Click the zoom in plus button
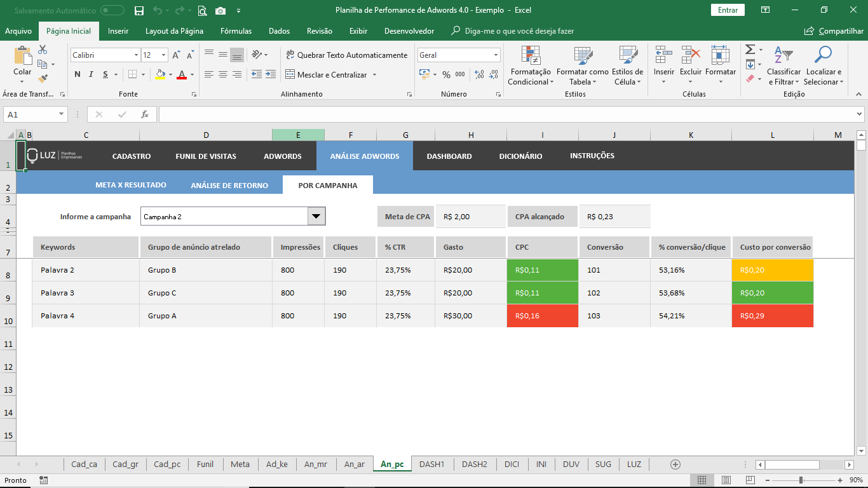This screenshot has height=488, width=868. tap(840, 480)
